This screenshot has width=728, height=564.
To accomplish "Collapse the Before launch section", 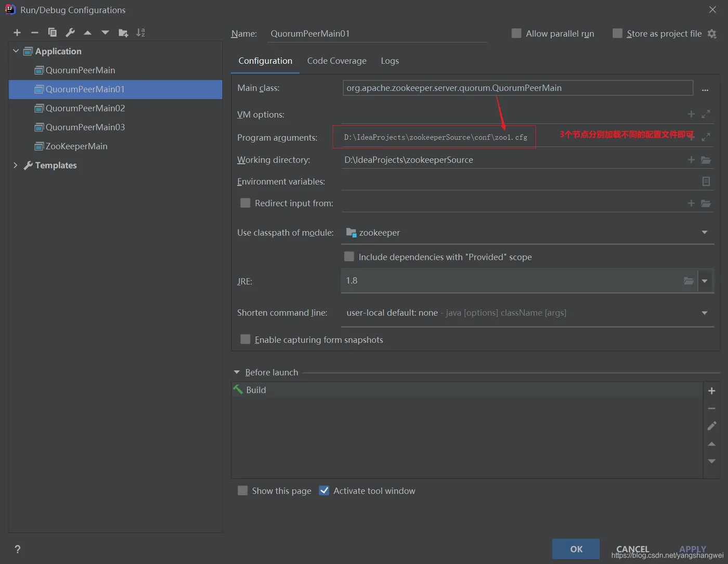I will (237, 372).
